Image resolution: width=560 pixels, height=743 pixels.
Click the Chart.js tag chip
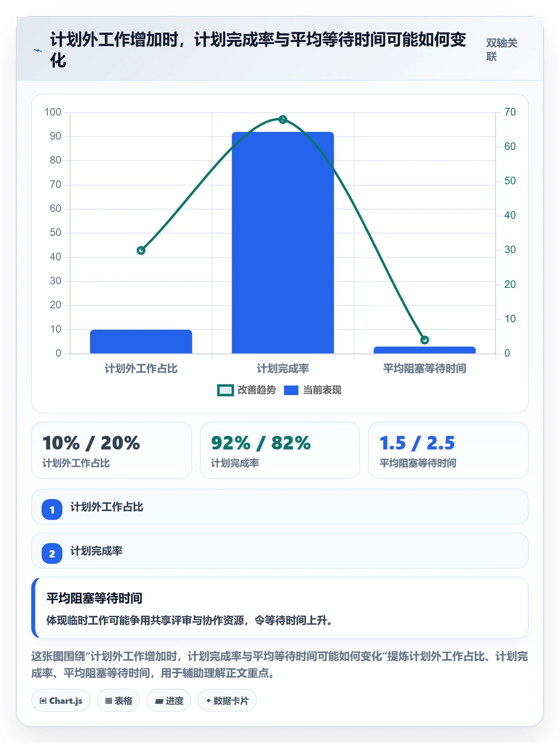61,700
